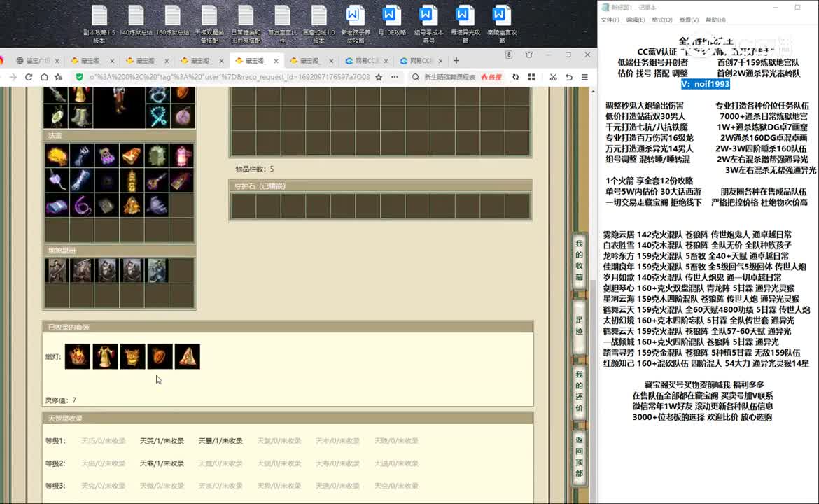Click the forward navigation arrow
This screenshot has height=504, width=819.
13,77
